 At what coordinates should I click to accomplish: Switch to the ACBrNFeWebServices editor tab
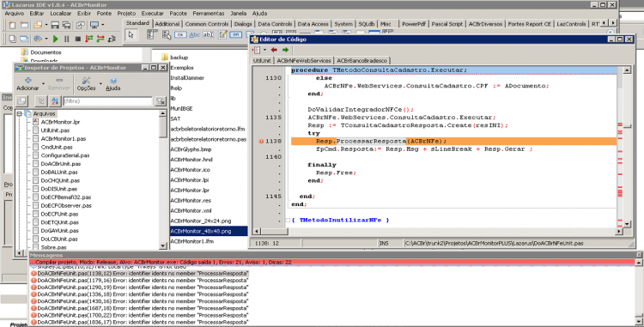(x=303, y=61)
